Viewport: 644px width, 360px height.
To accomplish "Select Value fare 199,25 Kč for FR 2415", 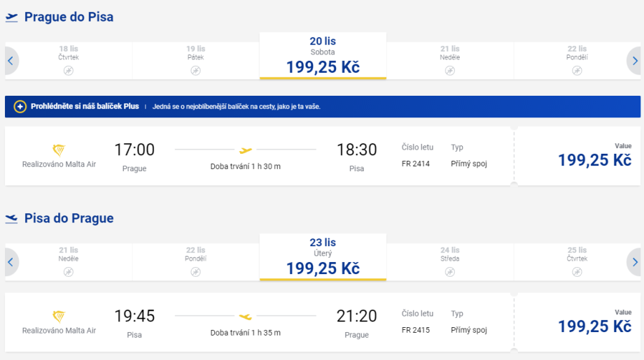I will [x=594, y=326].
